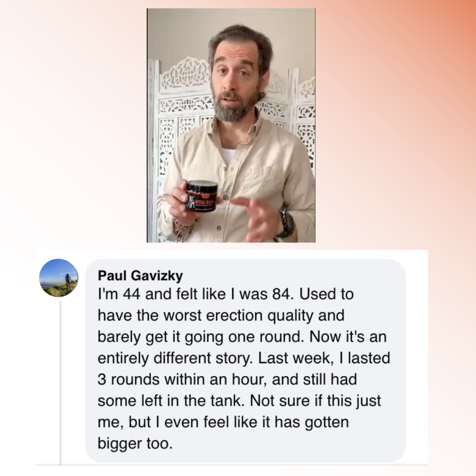The image size is (476, 476).
Task: Open the commenter's round profile avatar
Action: click(x=59, y=278)
